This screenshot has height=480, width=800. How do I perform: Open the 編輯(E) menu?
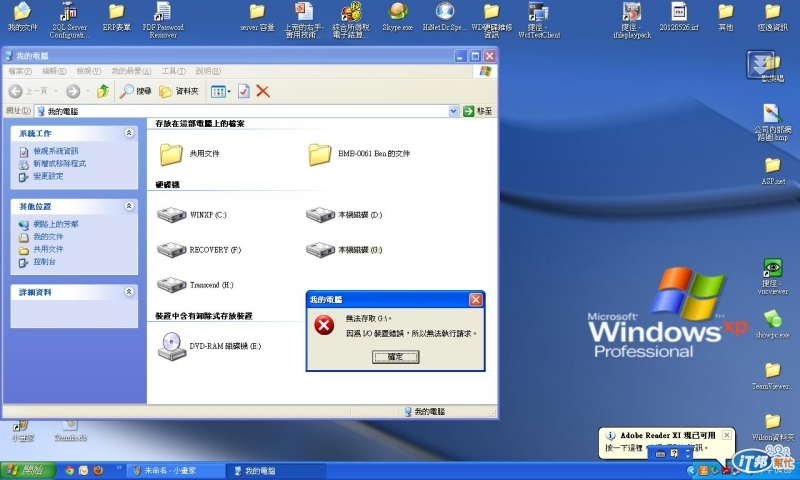[x=54, y=71]
